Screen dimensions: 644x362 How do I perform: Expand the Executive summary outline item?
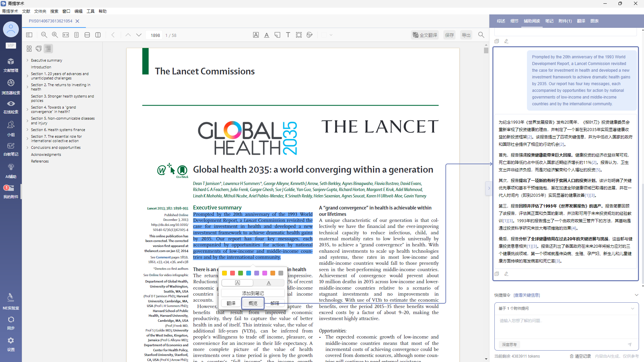coord(28,60)
